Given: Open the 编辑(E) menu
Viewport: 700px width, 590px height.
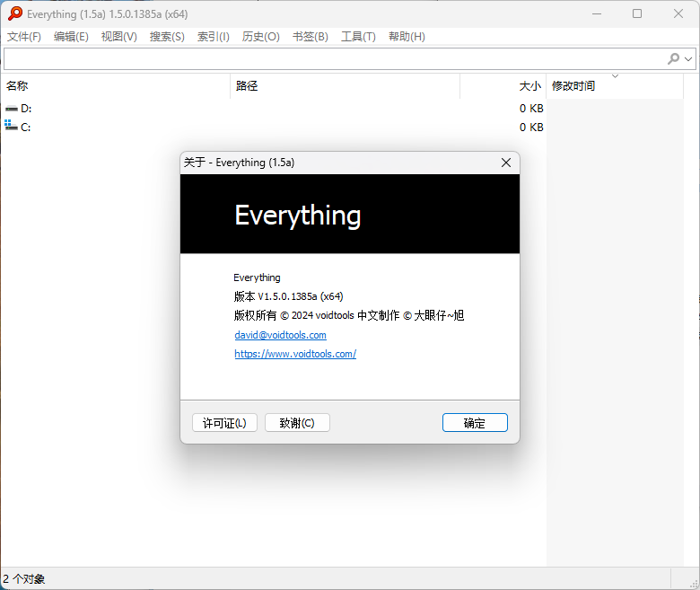Looking at the screenshot, I should click(71, 37).
